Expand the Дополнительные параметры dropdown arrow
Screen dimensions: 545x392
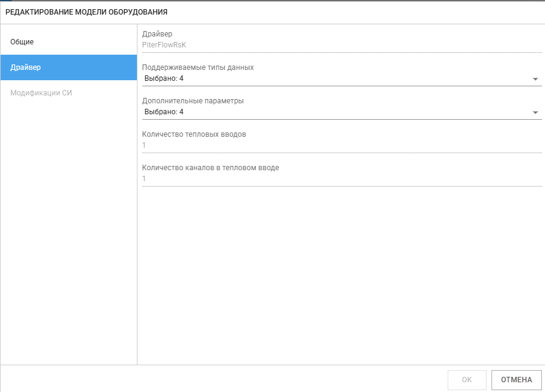(535, 112)
